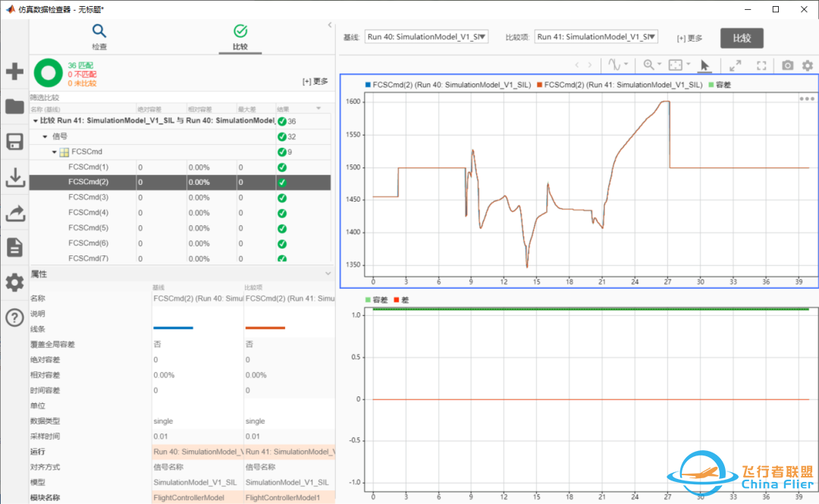Click the new session plus icon in sidebar
Viewport: 819px width, 504px height.
click(14, 71)
